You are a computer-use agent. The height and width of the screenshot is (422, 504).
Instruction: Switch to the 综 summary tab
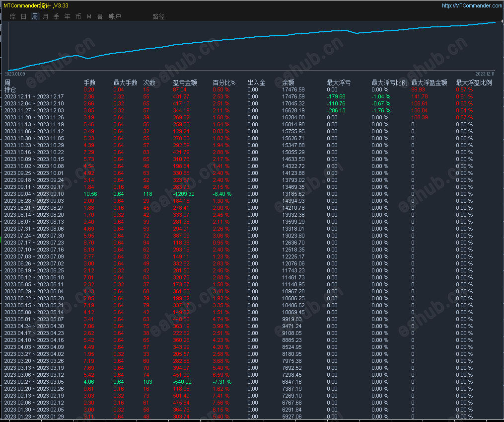[x=13, y=16]
